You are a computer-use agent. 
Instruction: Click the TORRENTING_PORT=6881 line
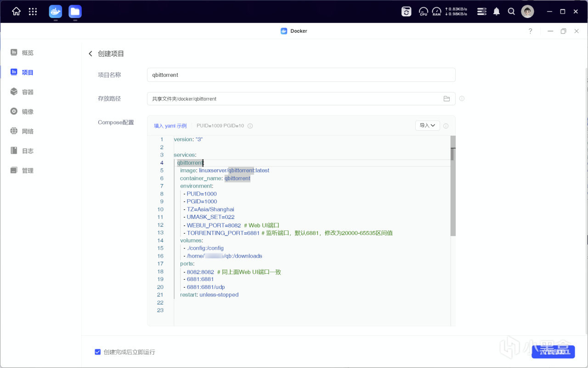288,233
